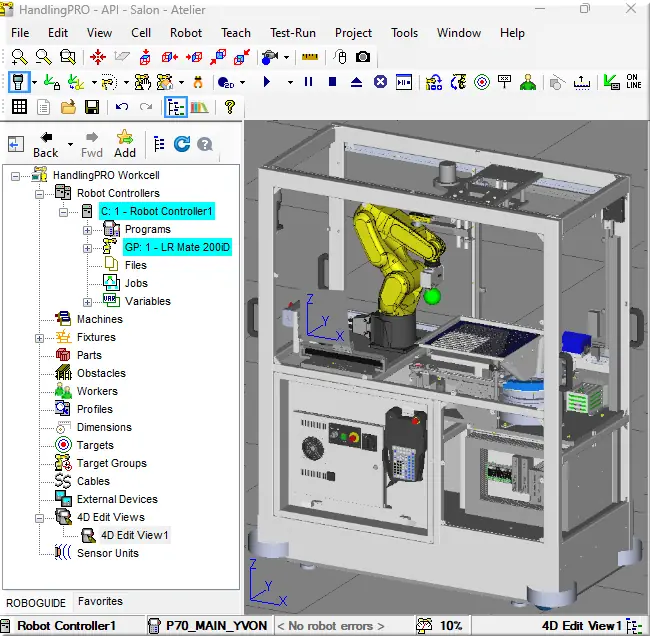Click the Add favorite star button
The height and width of the screenshot is (636, 650).
tap(125, 144)
